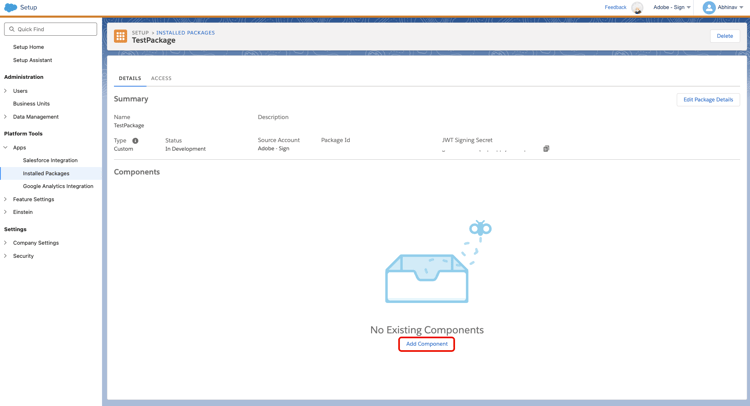Expand the Einstein section
The image size is (750, 406).
tap(5, 212)
